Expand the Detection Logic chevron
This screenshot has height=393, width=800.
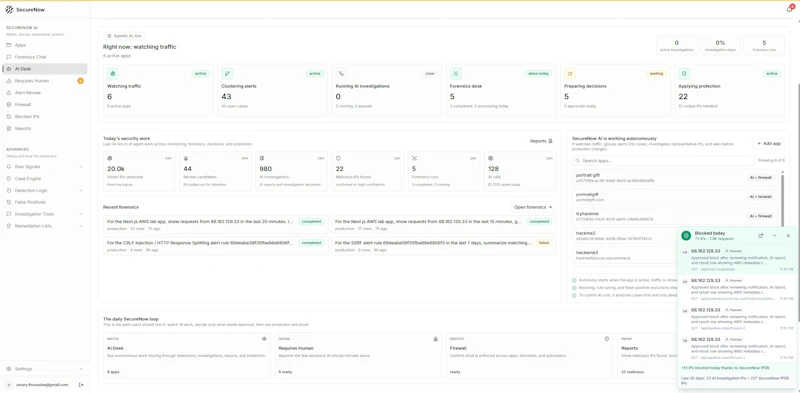pos(82,190)
